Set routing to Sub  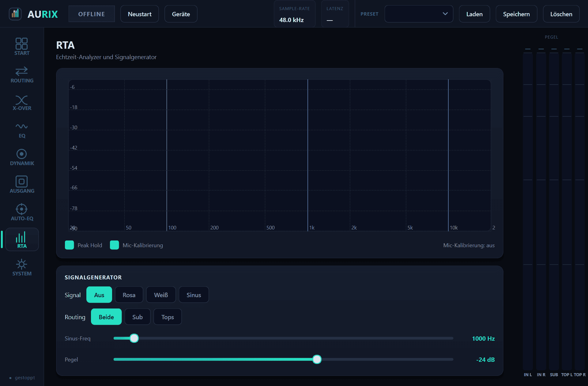138,317
